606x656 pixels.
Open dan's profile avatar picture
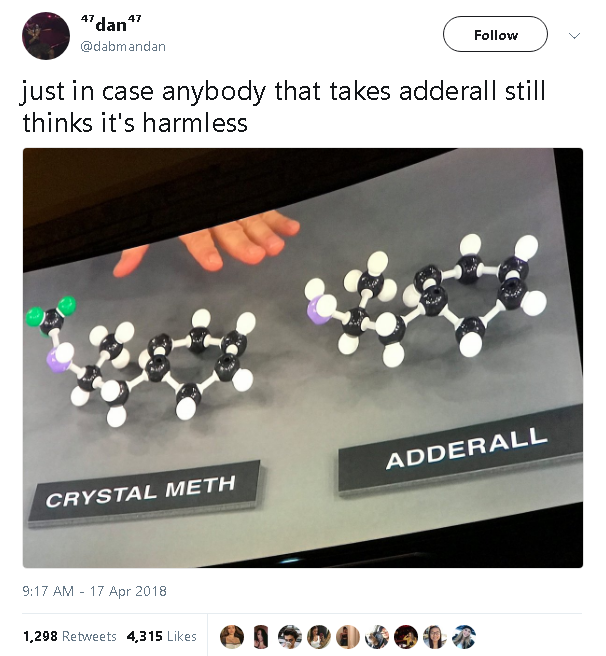46,36
